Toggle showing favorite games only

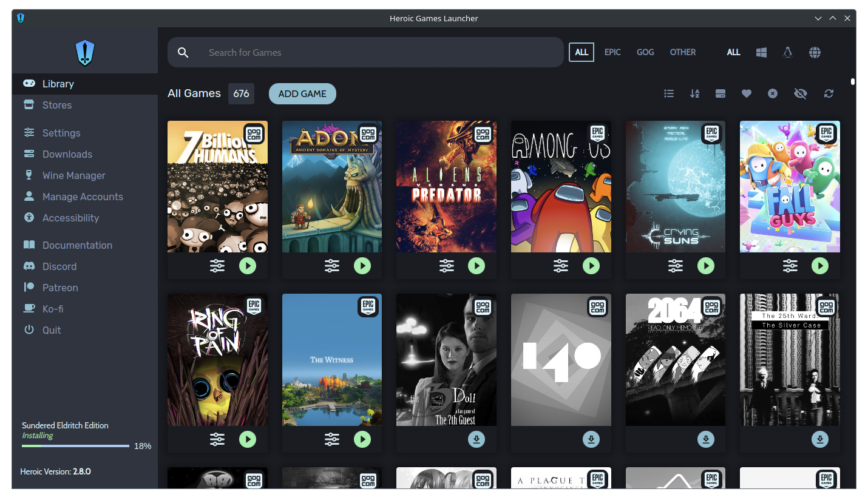coord(747,93)
